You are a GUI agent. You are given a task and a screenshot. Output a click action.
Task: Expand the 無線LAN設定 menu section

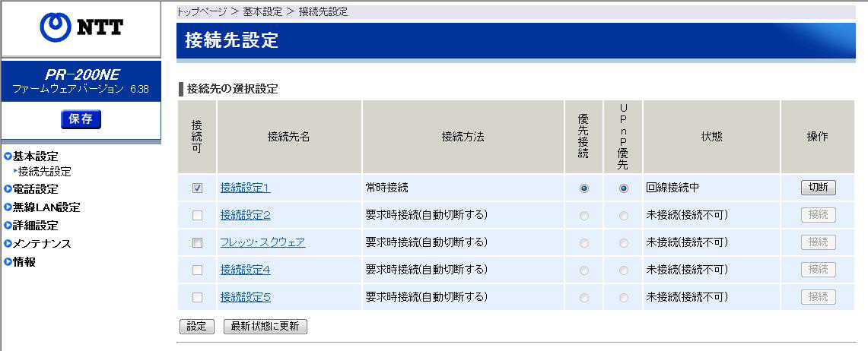coord(46,207)
